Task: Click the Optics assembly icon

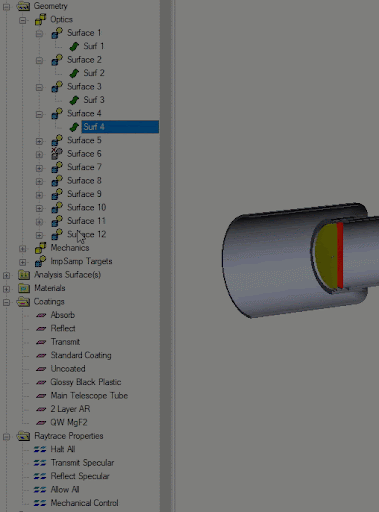Action: coord(40,20)
